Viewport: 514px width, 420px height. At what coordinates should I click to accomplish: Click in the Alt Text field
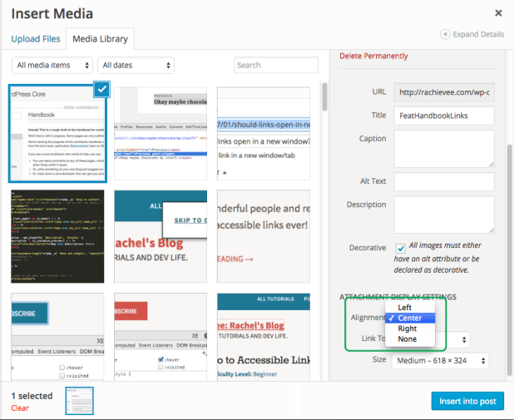point(444,182)
